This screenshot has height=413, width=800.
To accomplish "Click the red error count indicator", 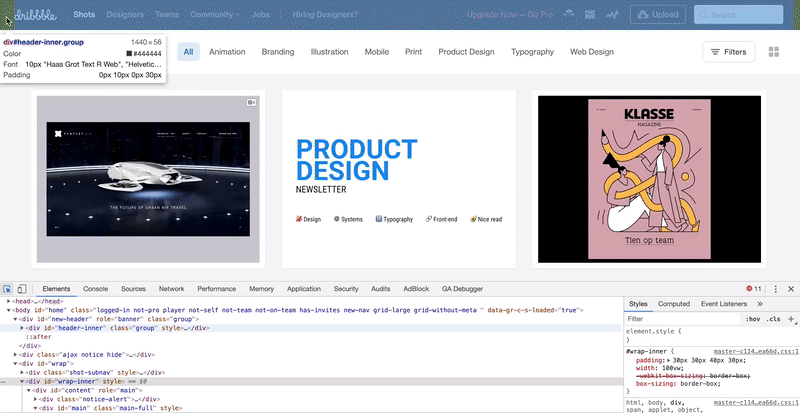I will click(x=756, y=288).
